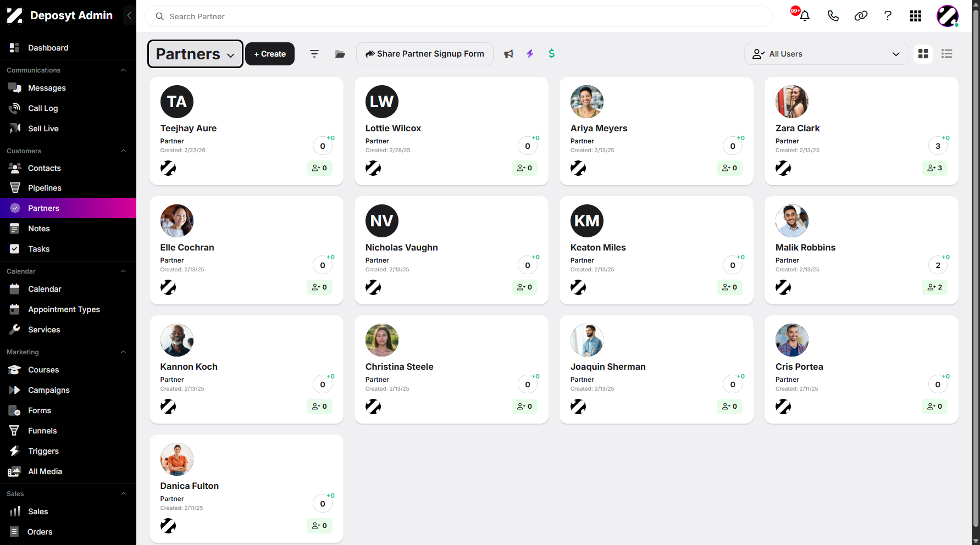Open Zara Clark's referral count badge
980x545 pixels.
(938, 146)
